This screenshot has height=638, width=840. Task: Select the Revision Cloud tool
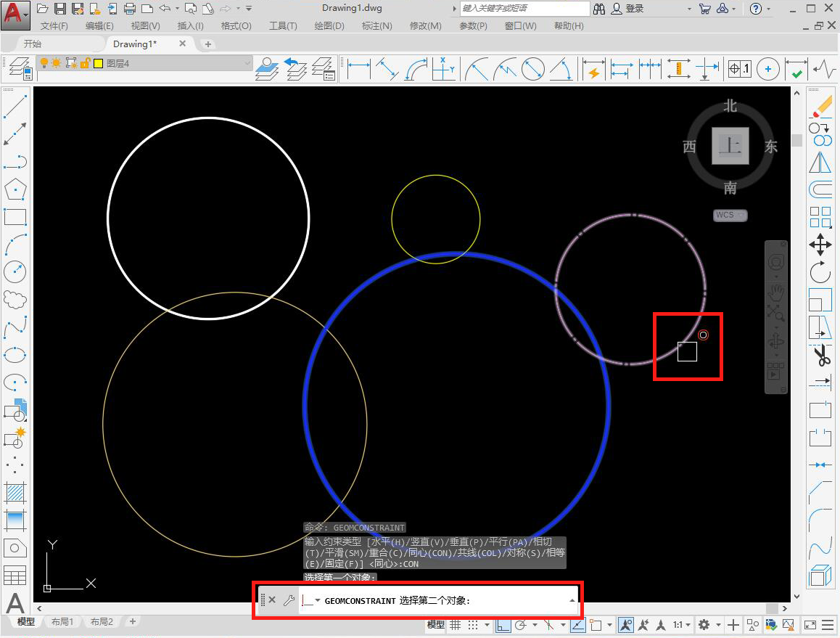[x=15, y=300]
